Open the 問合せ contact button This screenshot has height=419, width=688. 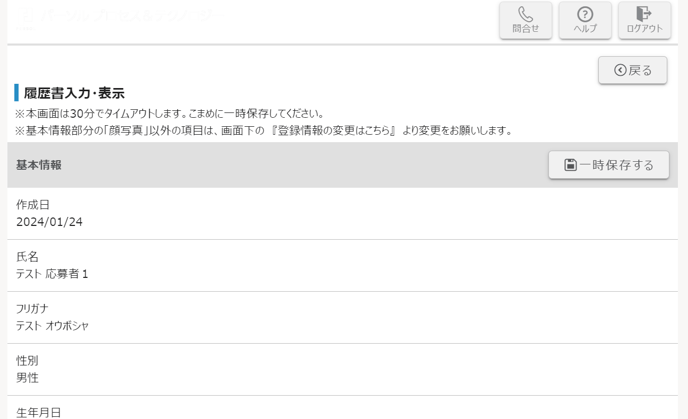pyautogui.click(x=526, y=20)
